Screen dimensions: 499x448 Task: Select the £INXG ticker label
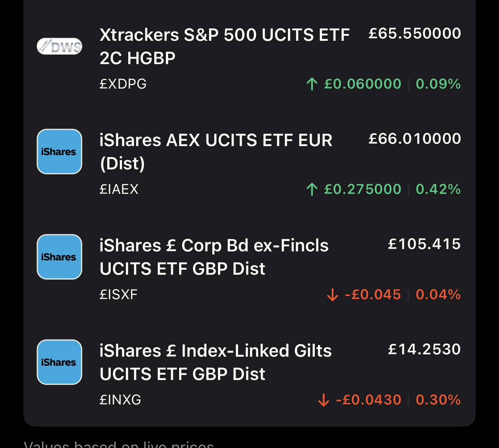pos(120,400)
